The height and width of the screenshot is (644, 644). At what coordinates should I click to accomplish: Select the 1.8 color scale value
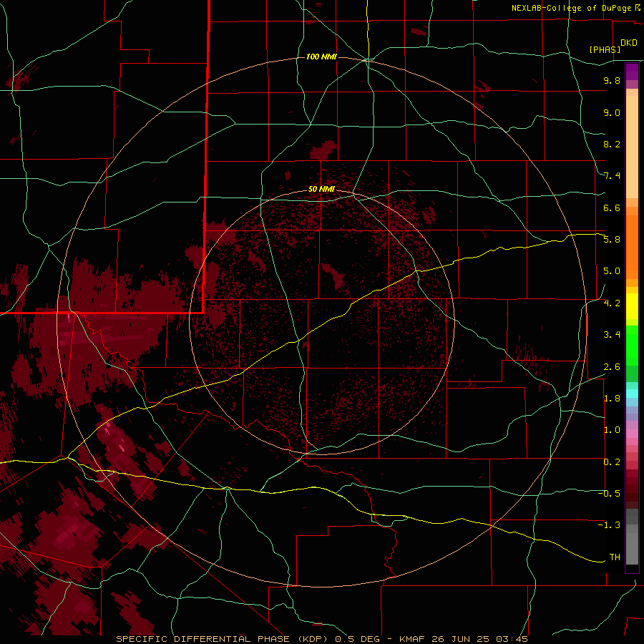point(612,399)
